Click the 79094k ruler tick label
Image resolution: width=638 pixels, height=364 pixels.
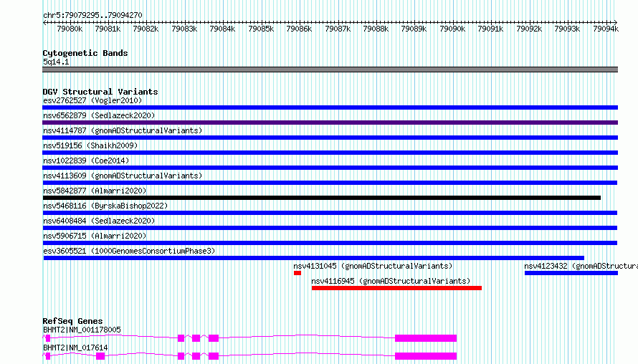pos(606,29)
